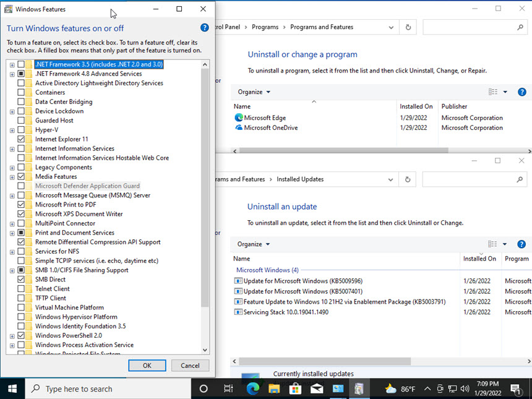Expand SMB 1.0/CIFS File Sharing Support node
532x399 pixels.
point(12,270)
